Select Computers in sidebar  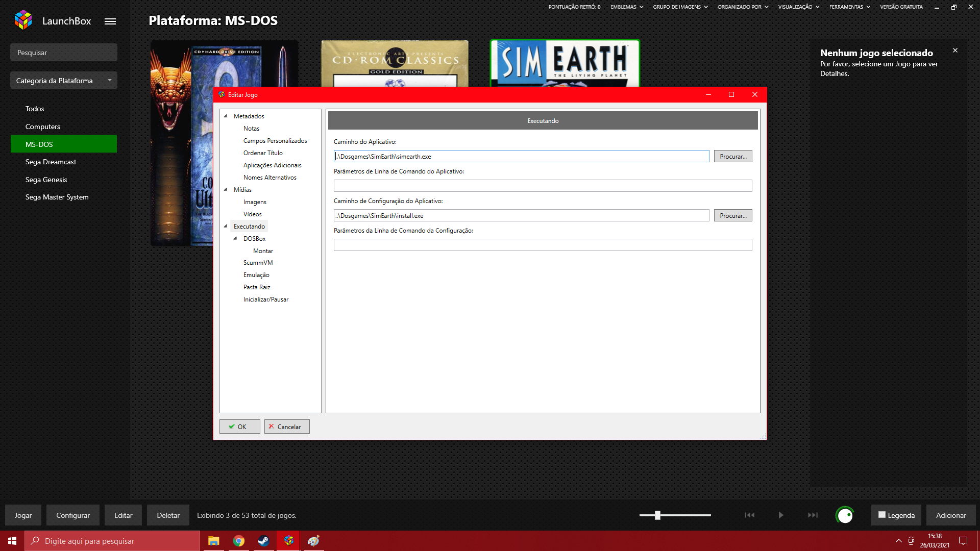64,127
